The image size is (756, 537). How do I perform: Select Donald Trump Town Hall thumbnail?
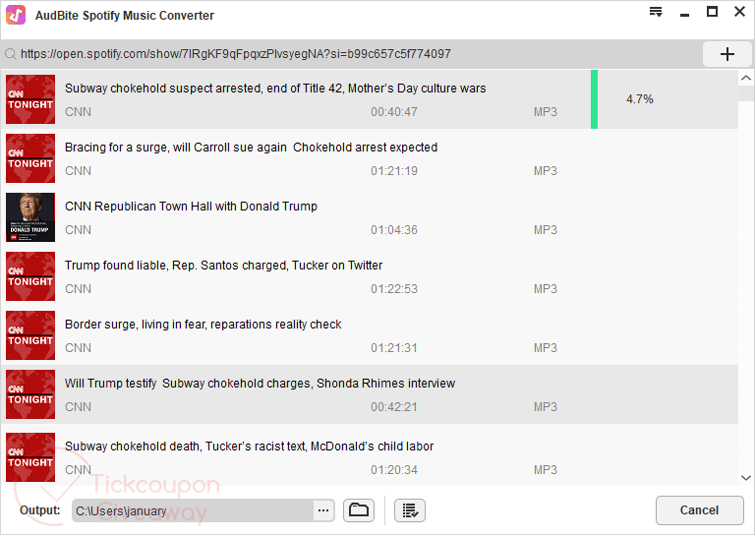click(30, 217)
